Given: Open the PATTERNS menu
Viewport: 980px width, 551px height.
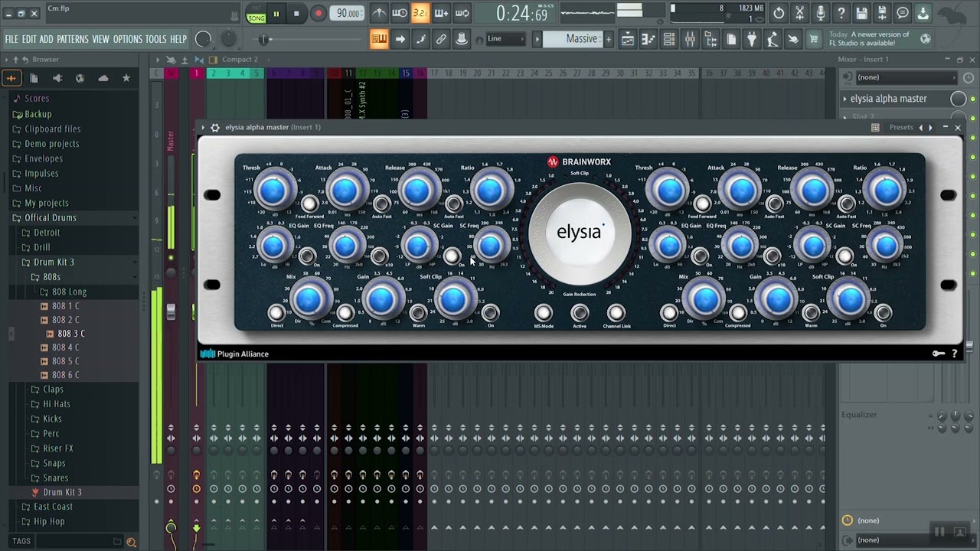Looking at the screenshot, I should point(73,39).
